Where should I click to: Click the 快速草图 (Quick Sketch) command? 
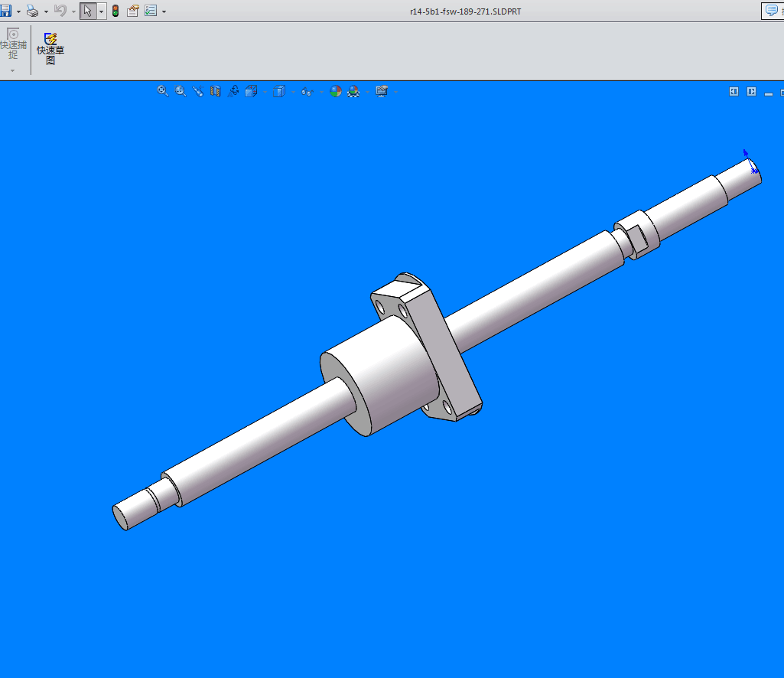(x=50, y=46)
